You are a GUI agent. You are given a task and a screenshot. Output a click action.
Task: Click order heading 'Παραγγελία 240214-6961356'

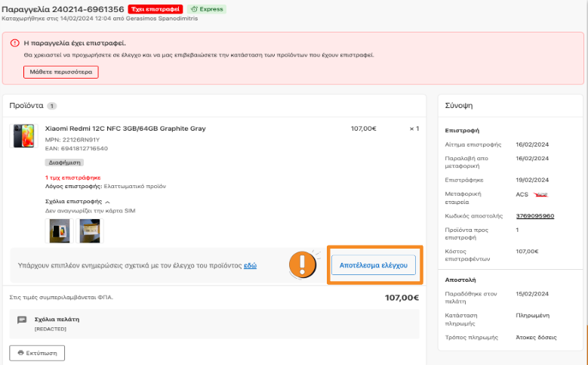pos(63,9)
